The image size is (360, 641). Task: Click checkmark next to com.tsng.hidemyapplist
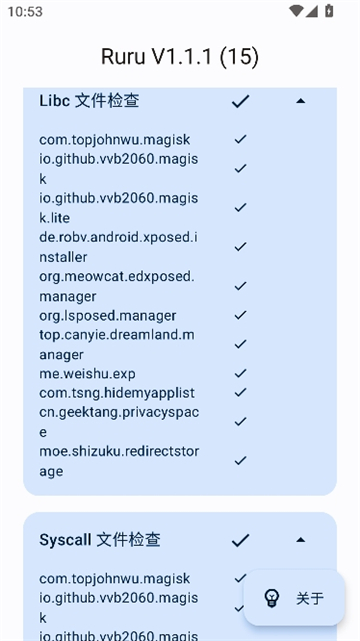[240, 392]
